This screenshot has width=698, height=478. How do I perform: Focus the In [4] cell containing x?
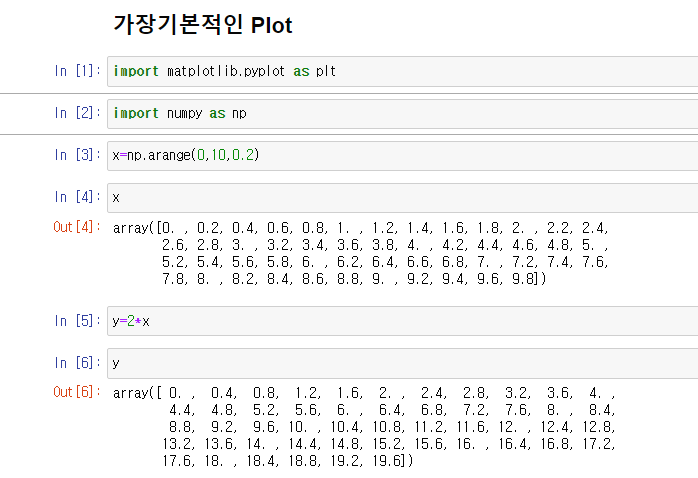402,198
